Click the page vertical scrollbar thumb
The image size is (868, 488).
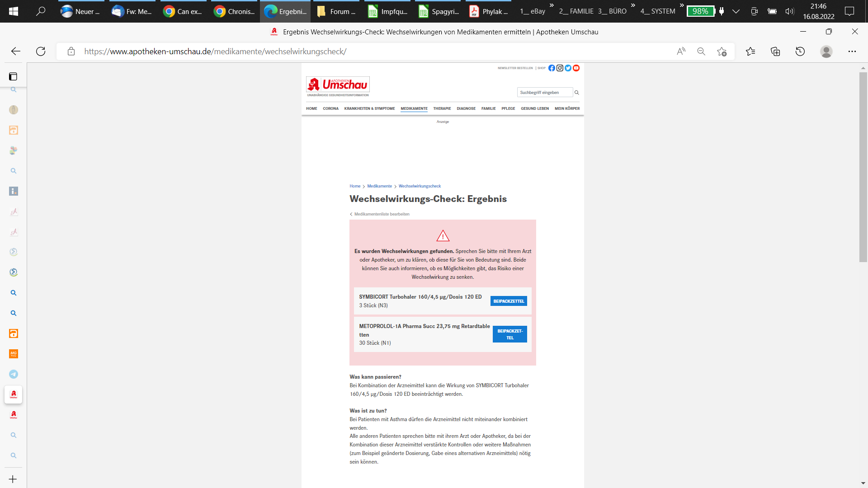coord(863,167)
